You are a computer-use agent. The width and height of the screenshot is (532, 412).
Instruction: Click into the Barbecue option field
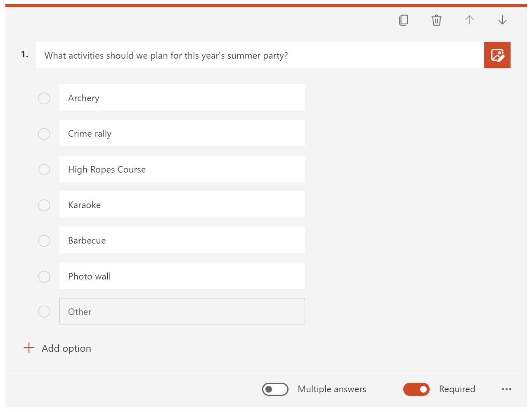[182, 240]
